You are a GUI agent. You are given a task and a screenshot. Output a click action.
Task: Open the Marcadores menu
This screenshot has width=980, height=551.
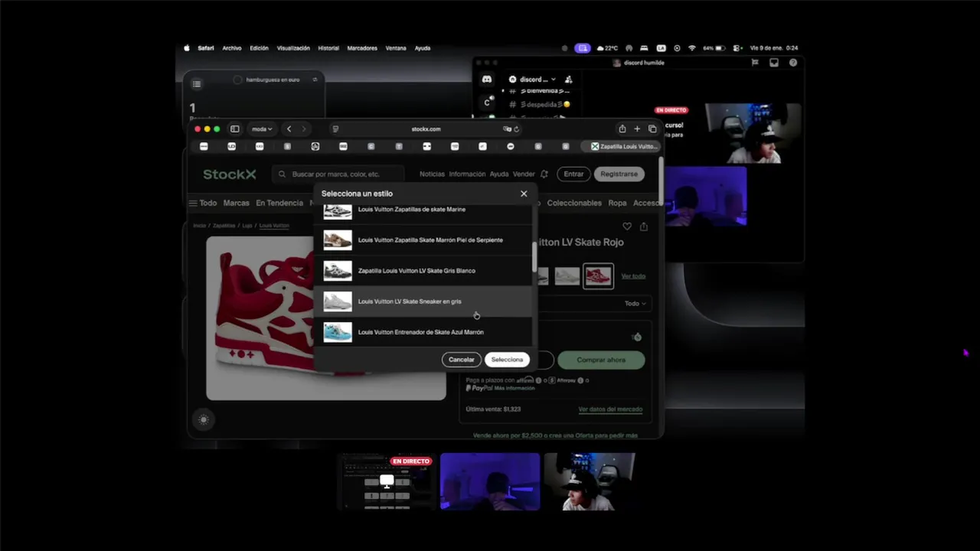pos(362,48)
